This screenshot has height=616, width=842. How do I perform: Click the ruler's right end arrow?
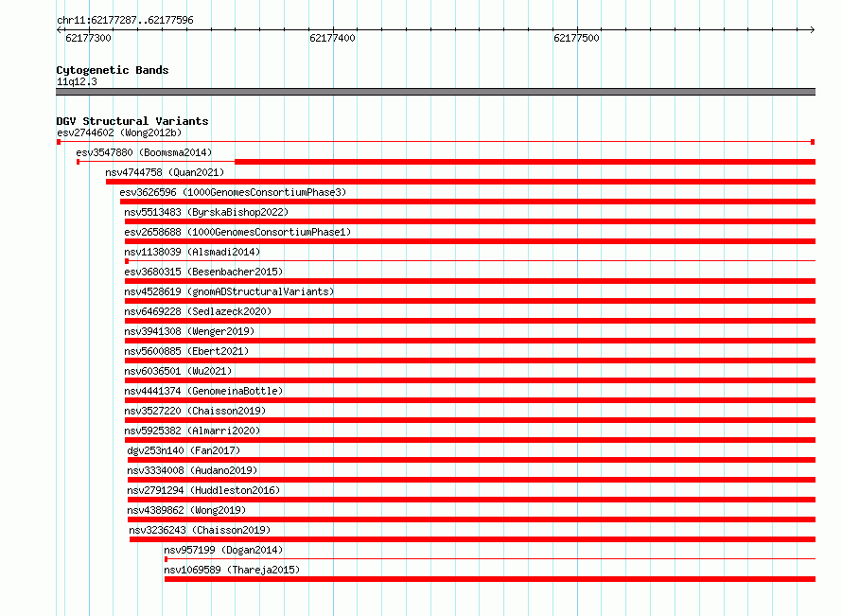812,29
